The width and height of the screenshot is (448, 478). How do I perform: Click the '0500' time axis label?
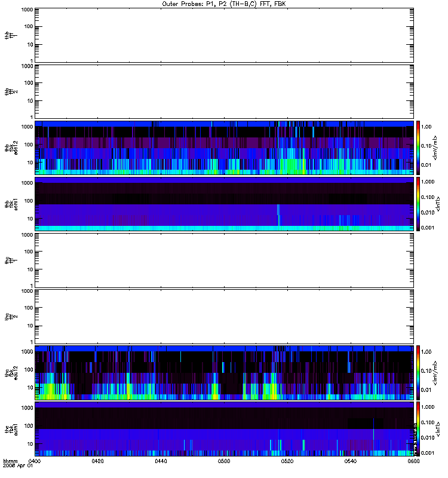pyautogui.click(x=224, y=461)
